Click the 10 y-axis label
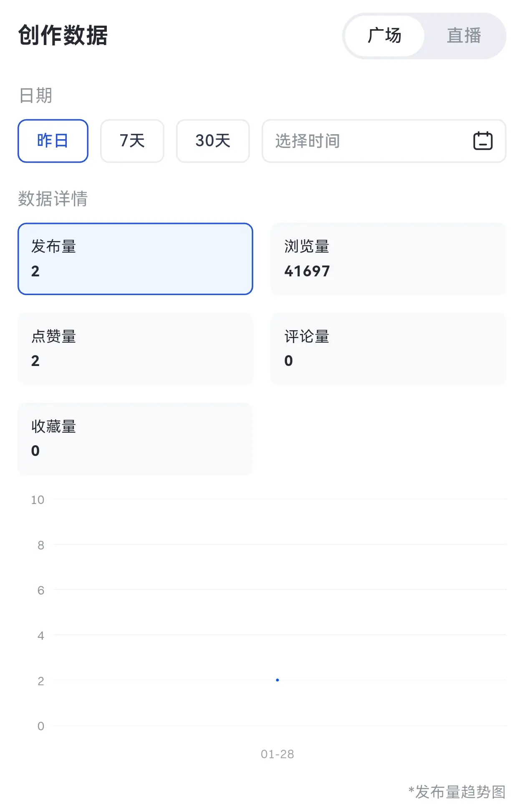Image resolution: width=524 pixels, height=812 pixels. pyautogui.click(x=38, y=500)
